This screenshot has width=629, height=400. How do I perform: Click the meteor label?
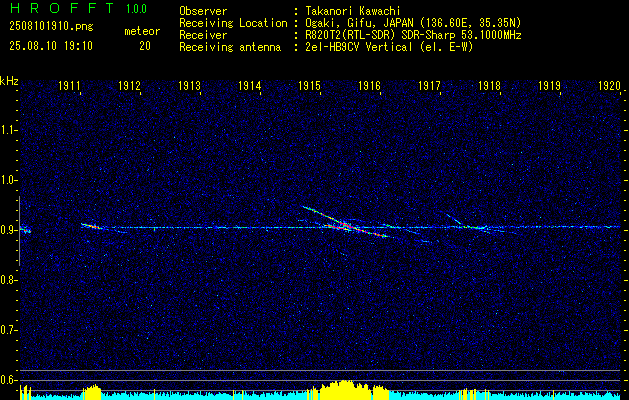point(142,31)
